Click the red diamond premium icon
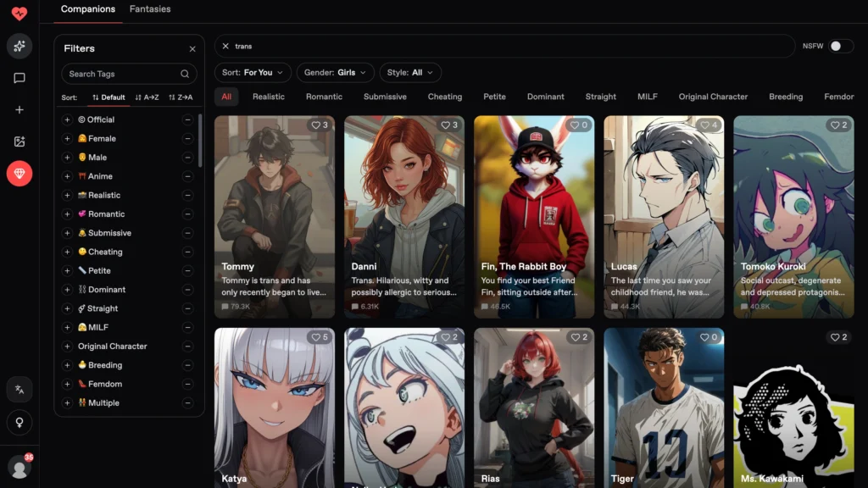 [19, 174]
